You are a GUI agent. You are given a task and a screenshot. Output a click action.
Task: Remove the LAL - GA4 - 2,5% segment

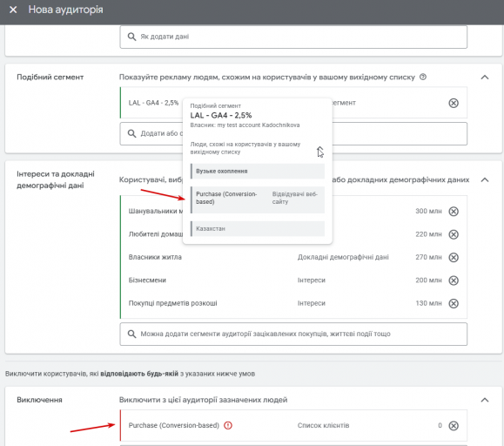pos(454,103)
